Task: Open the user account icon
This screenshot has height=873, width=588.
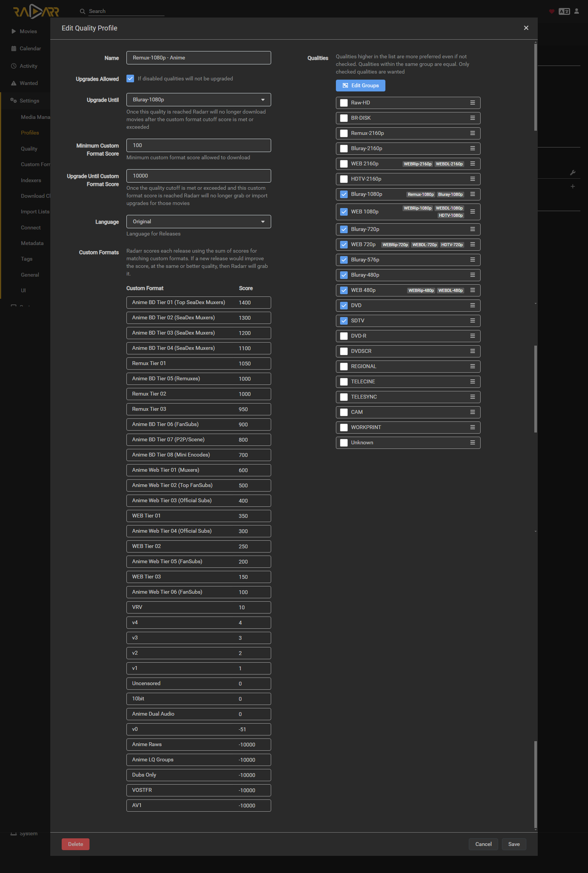Action: tap(577, 11)
